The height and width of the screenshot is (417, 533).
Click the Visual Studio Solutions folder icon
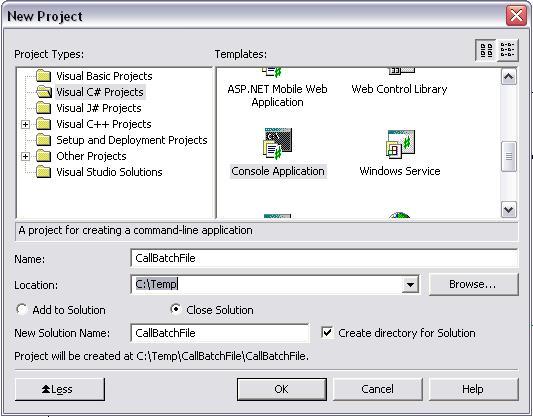[44, 172]
